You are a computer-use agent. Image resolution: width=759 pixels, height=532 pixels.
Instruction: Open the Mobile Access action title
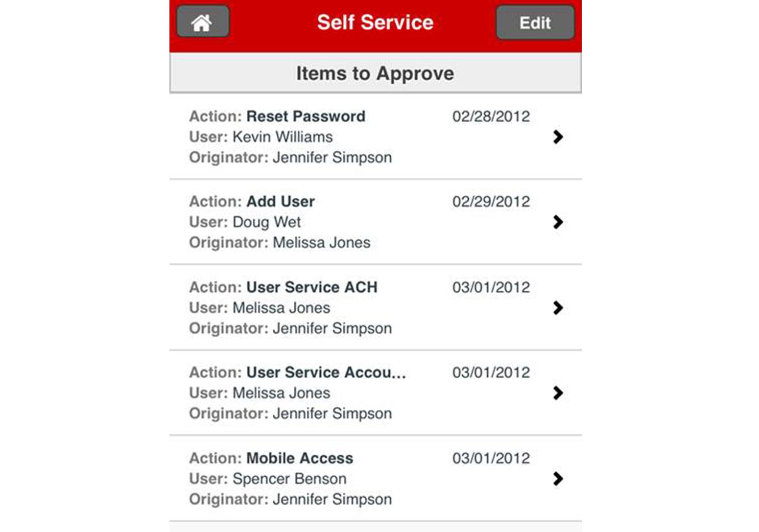[x=299, y=458]
